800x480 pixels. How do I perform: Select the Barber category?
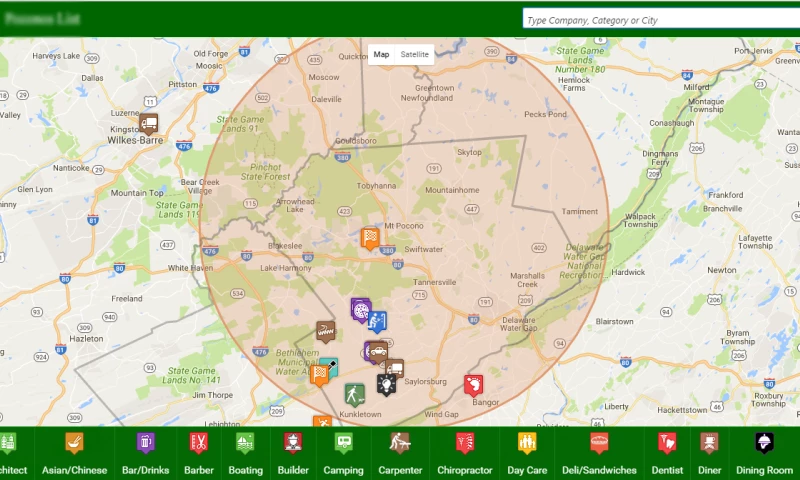coord(198,453)
